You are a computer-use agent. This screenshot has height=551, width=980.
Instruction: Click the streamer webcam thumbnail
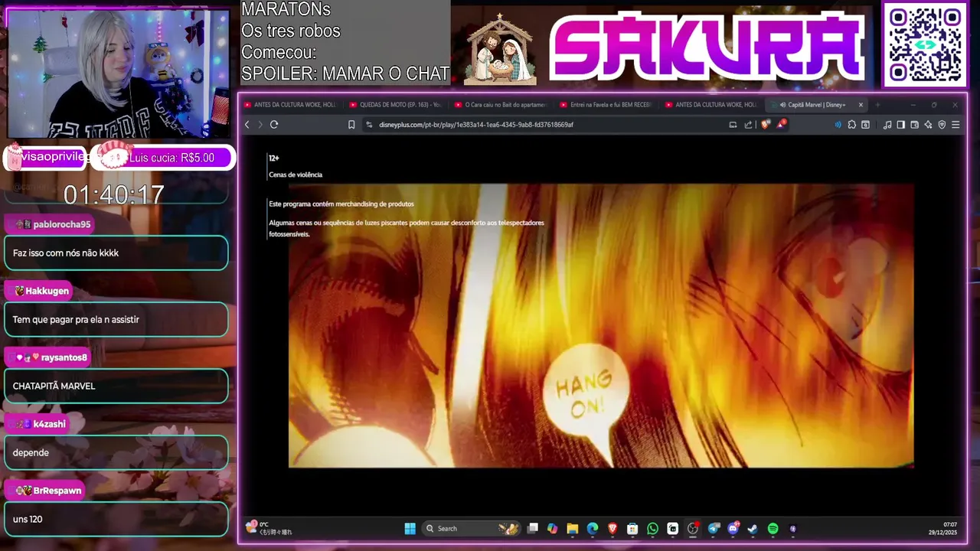tap(118, 73)
